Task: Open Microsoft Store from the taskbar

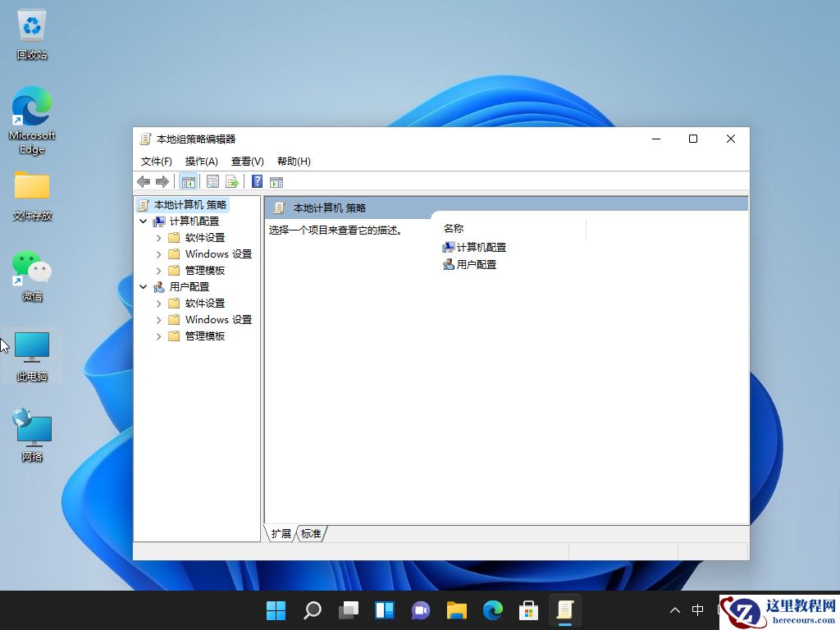Action: click(528, 610)
